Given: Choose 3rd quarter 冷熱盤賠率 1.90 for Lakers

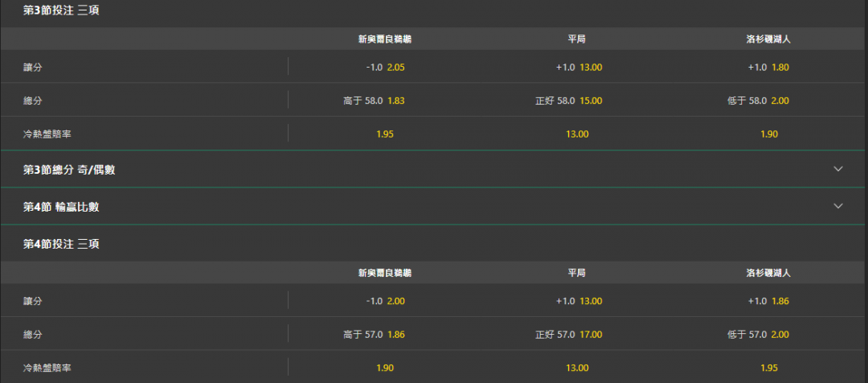Looking at the screenshot, I should tap(769, 134).
